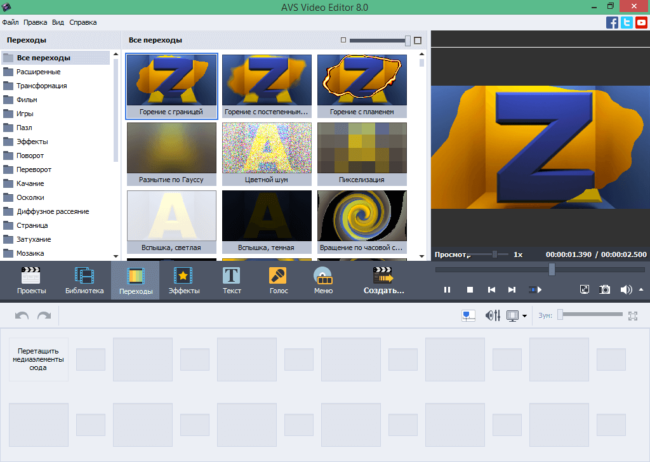Select Вспышка, темная transition
This screenshot has width=650, height=462.
[267, 222]
